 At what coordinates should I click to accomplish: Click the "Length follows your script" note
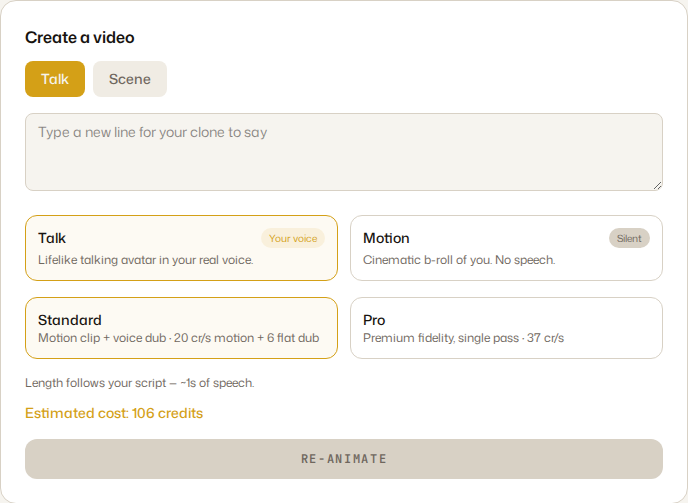point(140,383)
